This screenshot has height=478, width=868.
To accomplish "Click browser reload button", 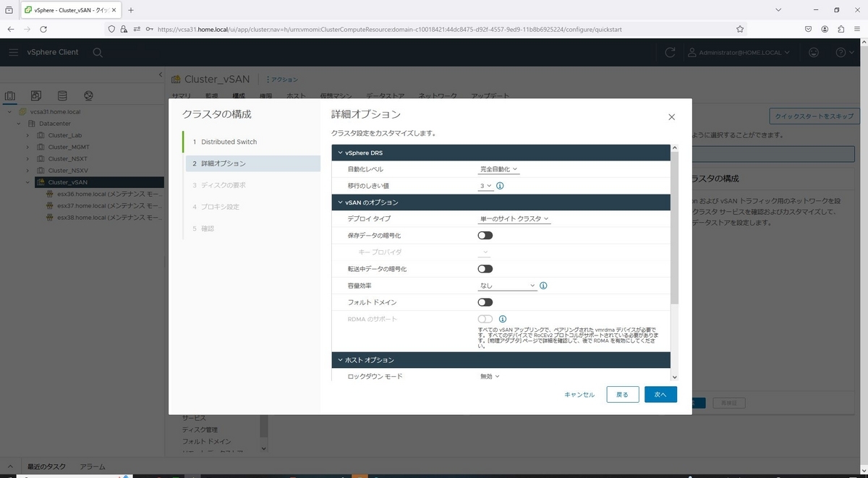I will pyautogui.click(x=43, y=29).
